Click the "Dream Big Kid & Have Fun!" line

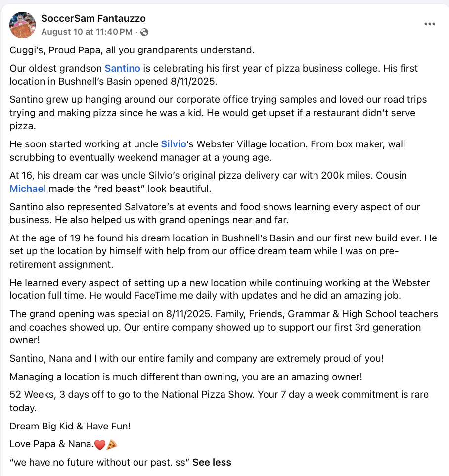(70, 426)
